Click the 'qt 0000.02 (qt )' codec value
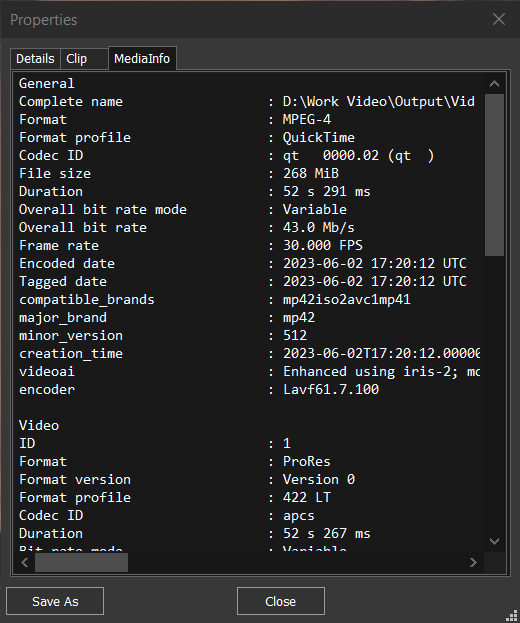The width and height of the screenshot is (520, 623). pos(358,156)
